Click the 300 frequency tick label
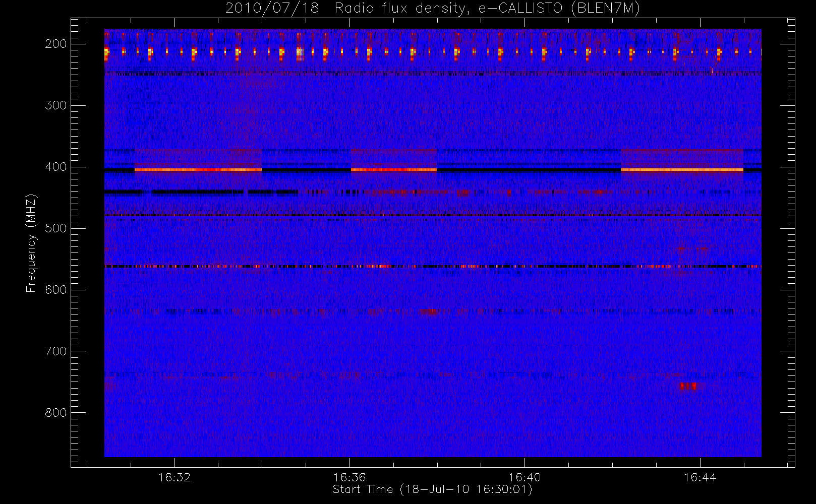 pos(55,105)
